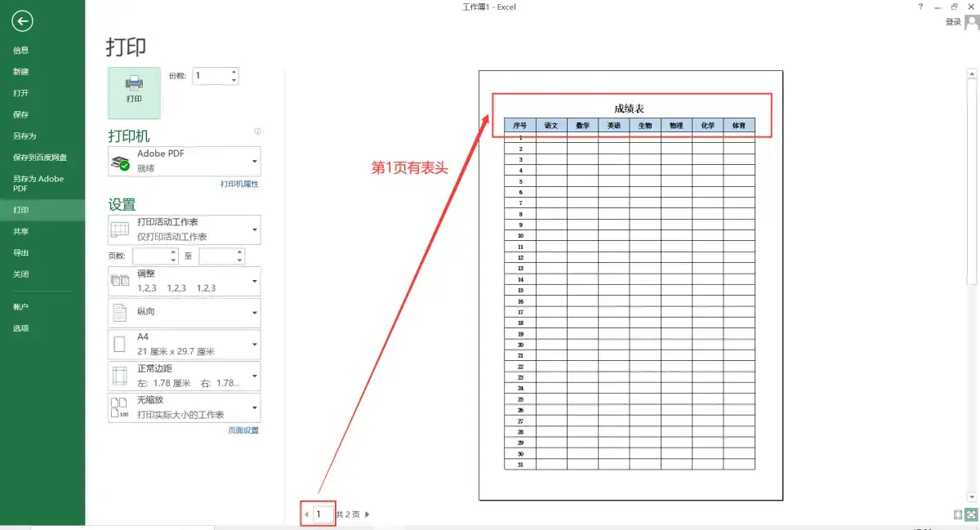
Task: Open the orientation dropdown arrow
Action: (254, 313)
